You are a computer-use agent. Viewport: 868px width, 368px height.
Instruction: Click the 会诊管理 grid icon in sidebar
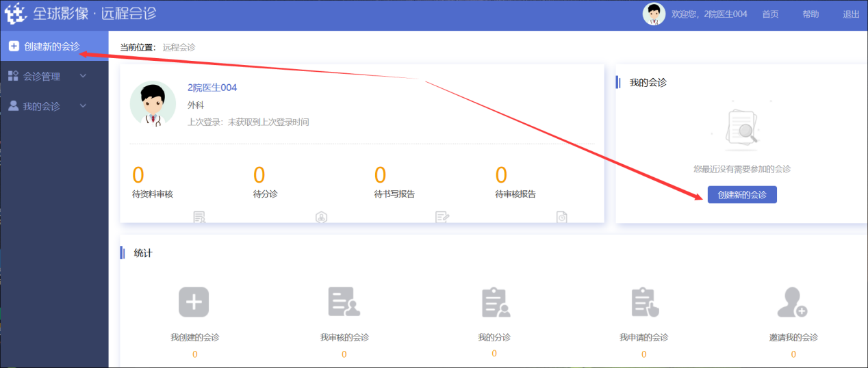click(x=13, y=76)
